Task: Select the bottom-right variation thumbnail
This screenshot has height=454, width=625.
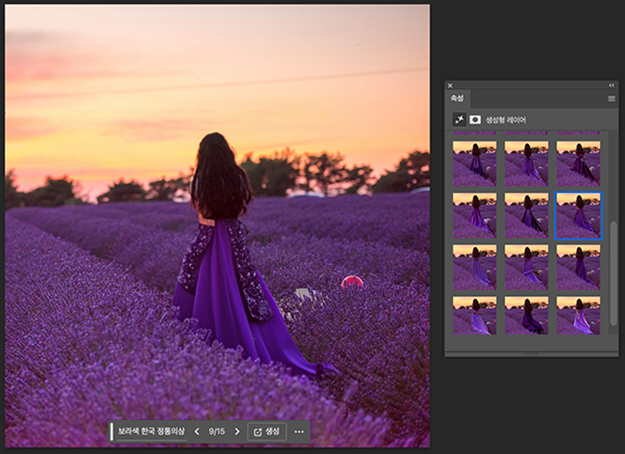Action: (x=578, y=315)
